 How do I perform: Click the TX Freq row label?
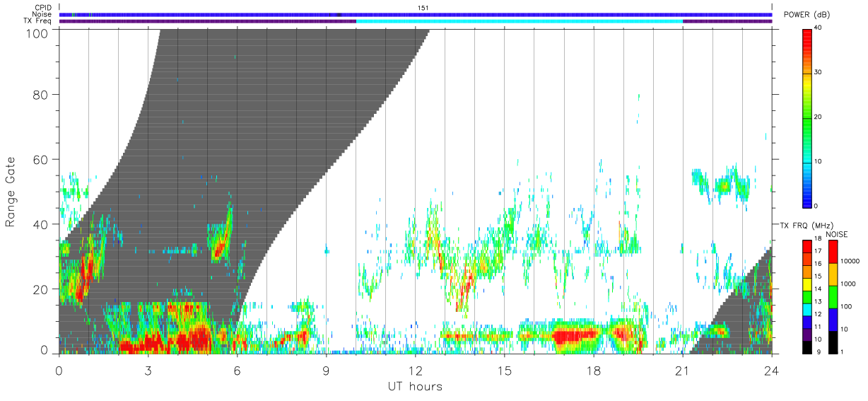(x=37, y=21)
